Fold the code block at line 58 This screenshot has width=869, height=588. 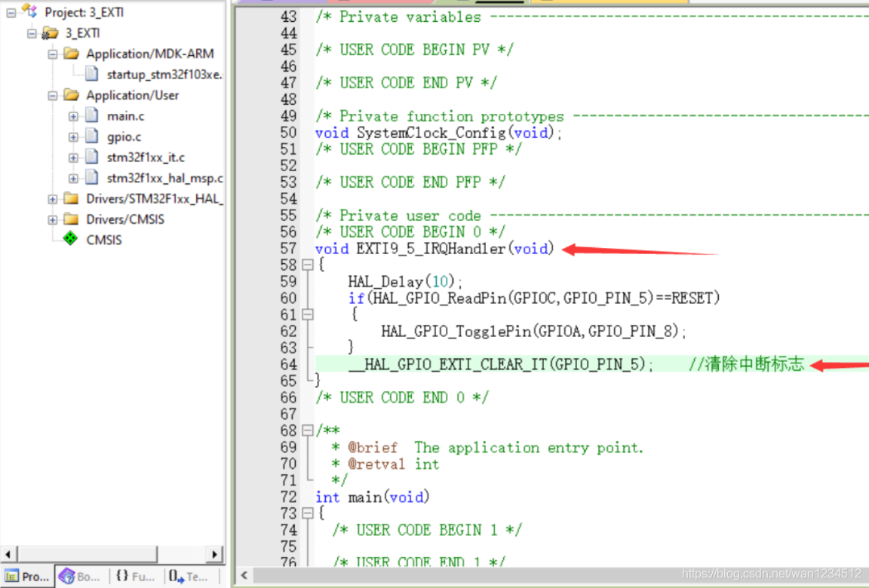pyautogui.click(x=307, y=265)
